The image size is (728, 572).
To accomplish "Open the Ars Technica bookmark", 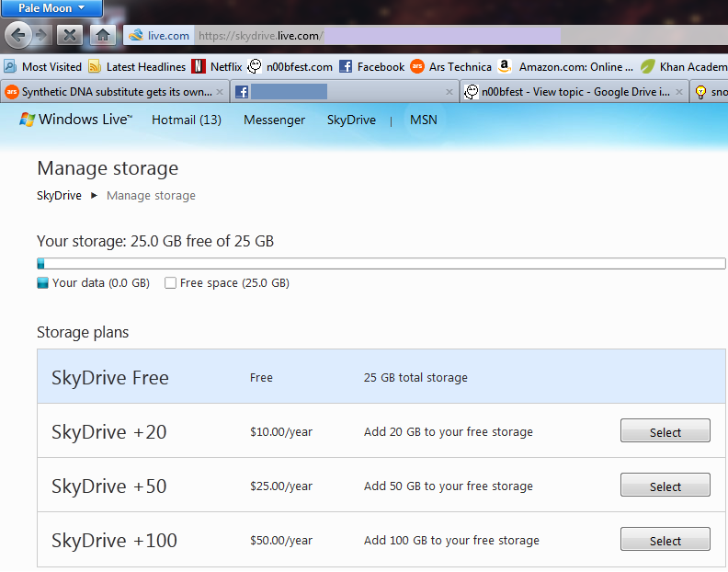I will coord(450,67).
